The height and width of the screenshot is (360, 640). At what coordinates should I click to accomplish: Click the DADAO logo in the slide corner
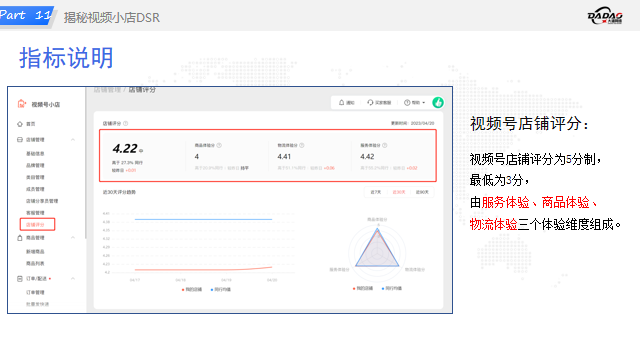[x=605, y=16]
